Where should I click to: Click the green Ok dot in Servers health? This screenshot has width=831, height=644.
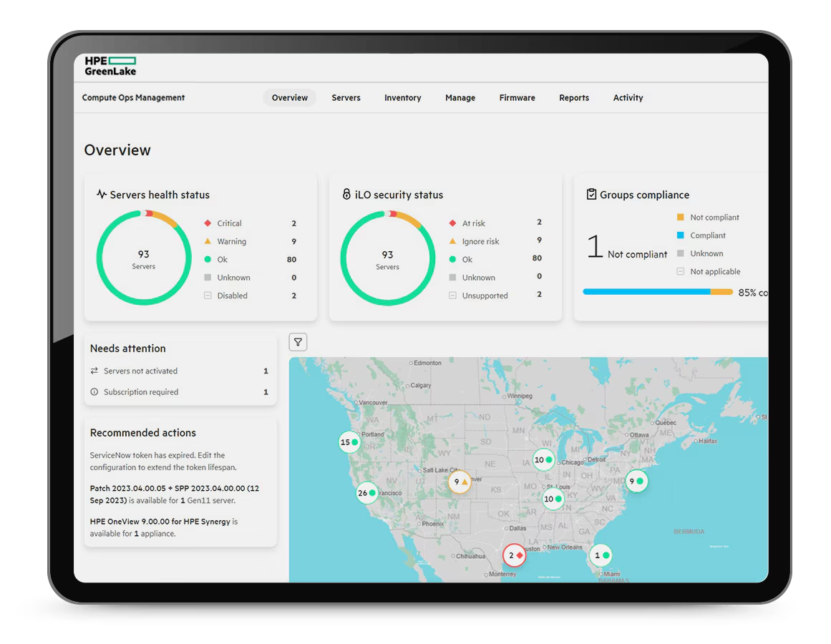[208, 259]
